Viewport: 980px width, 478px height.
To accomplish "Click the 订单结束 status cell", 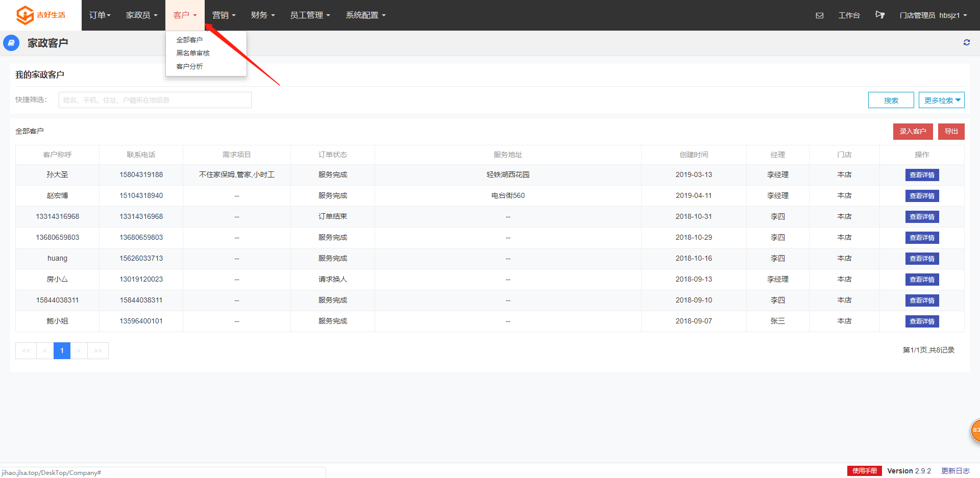I will [x=333, y=216].
